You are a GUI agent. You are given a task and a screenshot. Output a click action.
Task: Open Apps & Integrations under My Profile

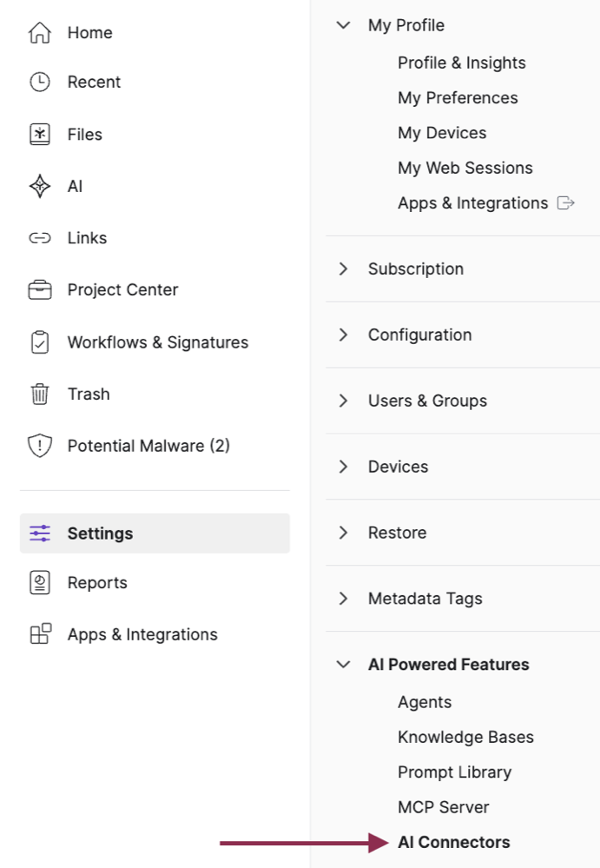point(473,203)
